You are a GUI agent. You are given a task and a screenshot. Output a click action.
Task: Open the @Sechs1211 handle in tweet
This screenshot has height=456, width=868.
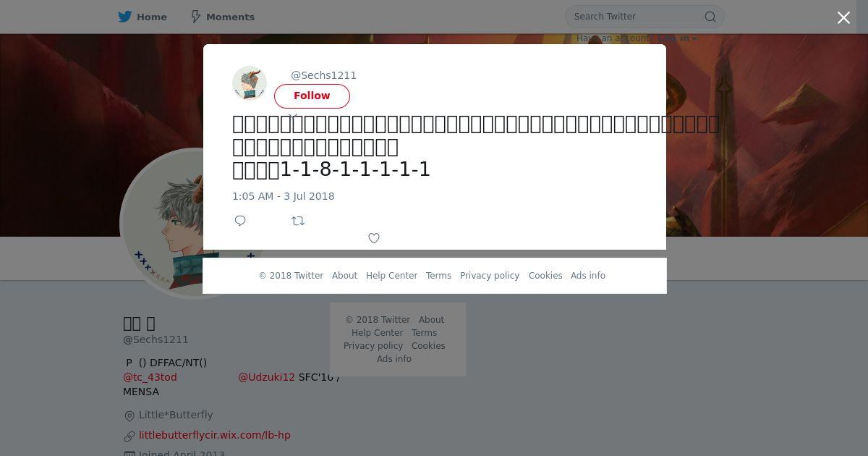[323, 75]
